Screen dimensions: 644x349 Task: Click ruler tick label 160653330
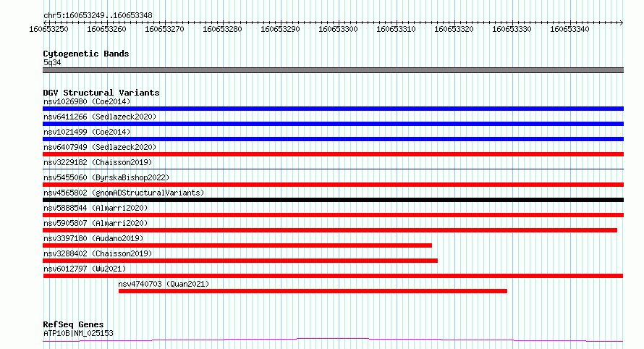click(512, 29)
